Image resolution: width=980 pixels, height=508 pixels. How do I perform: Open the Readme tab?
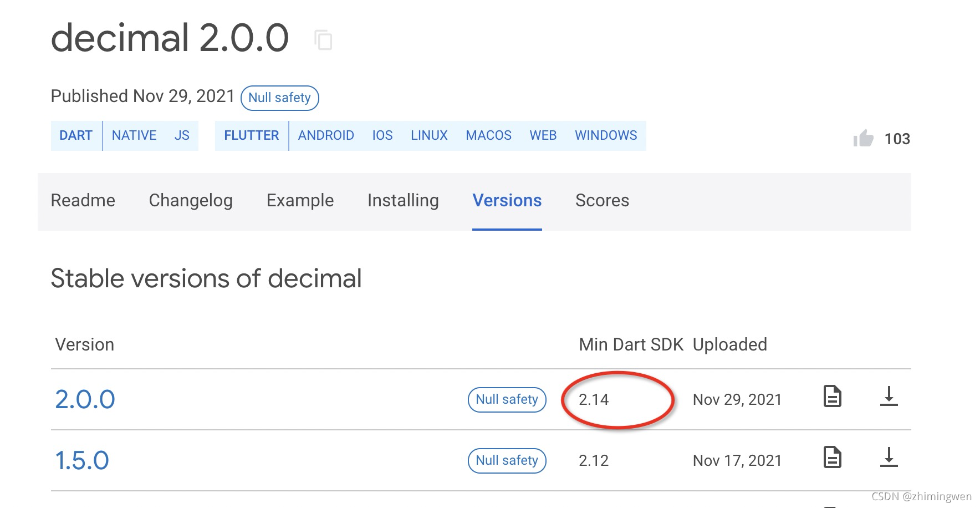(83, 200)
